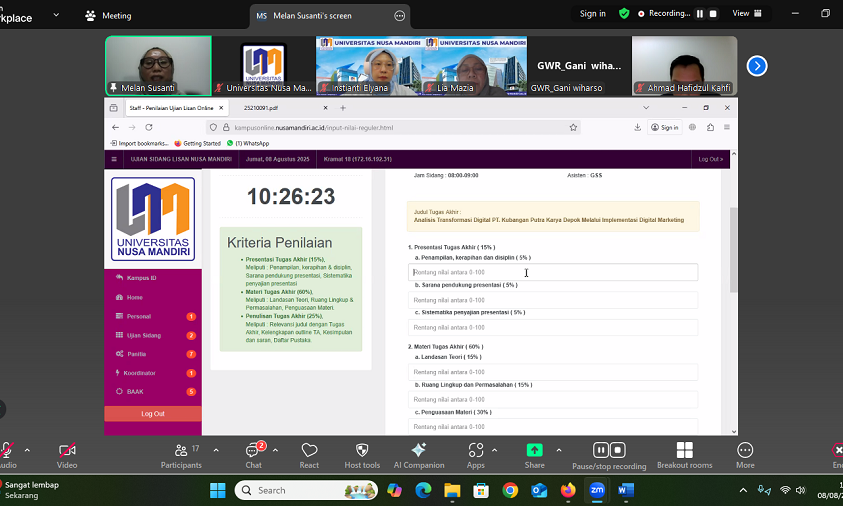Screen dimensions: 843x506
Task: Open a new browser tab with plus
Action: pos(343,108)
